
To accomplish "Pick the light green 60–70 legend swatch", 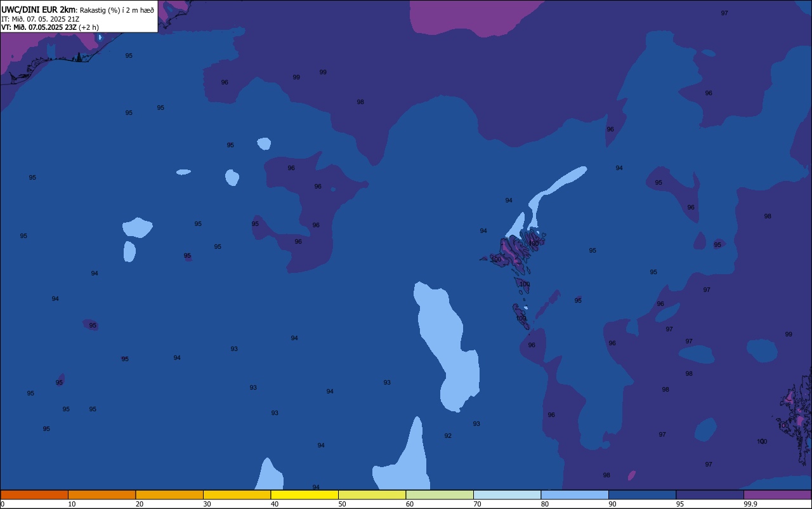I will click(440, 494).
